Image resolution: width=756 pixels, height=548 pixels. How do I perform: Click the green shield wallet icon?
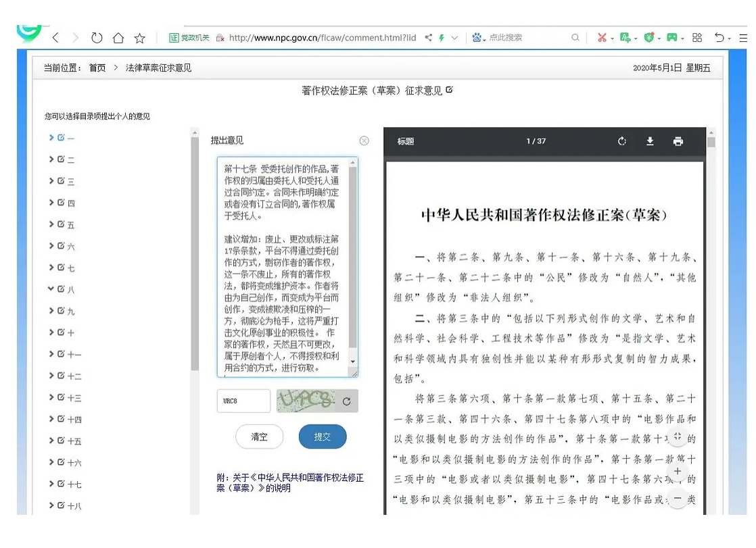(649, 38)
